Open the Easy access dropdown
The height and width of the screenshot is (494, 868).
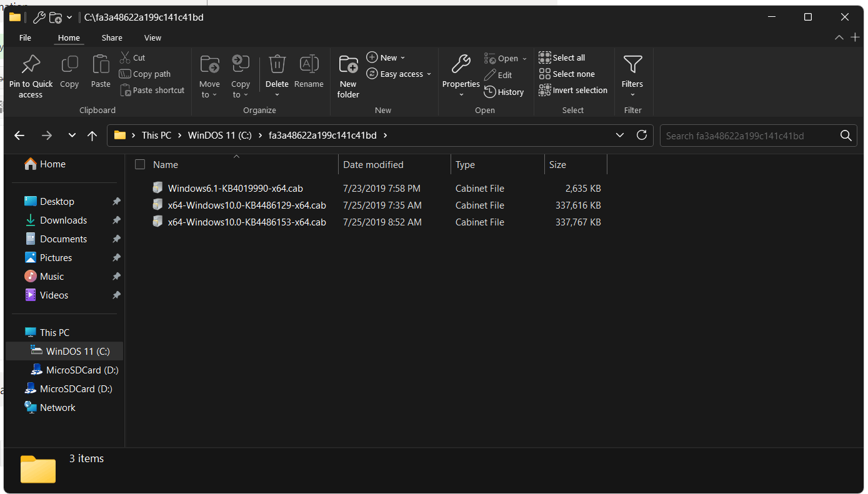pos(399,74)
